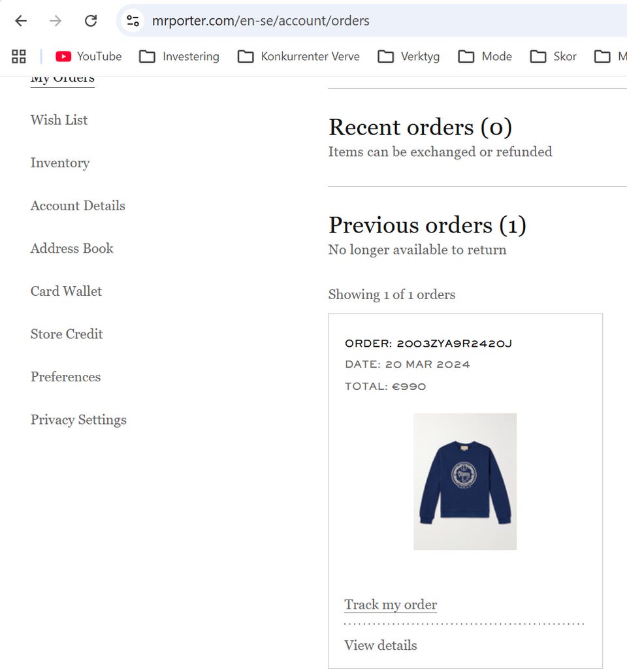Reload the page with refresh icon
The width and height of the screenshot is (627, 672).
91,21
